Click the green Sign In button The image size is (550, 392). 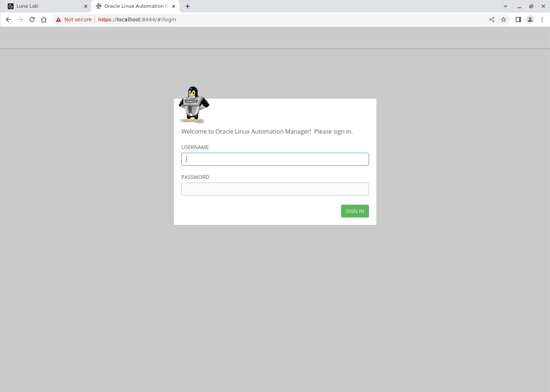(x=355, y=211)
